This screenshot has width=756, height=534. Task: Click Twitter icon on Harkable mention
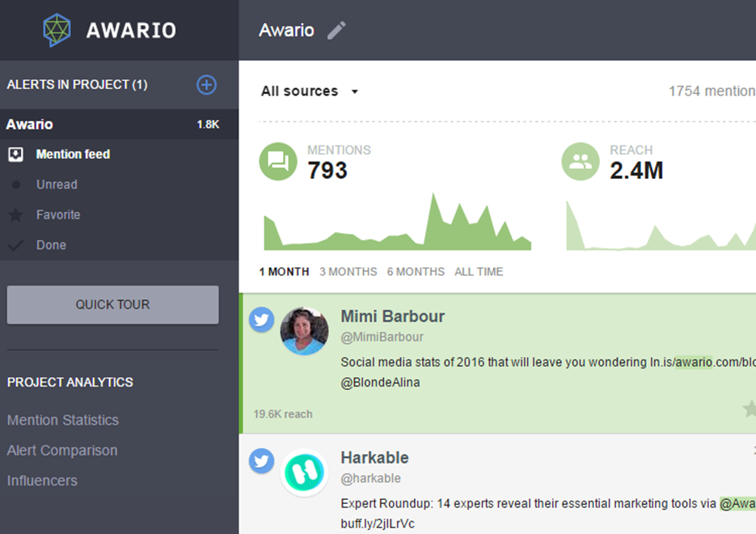[260, 461]
